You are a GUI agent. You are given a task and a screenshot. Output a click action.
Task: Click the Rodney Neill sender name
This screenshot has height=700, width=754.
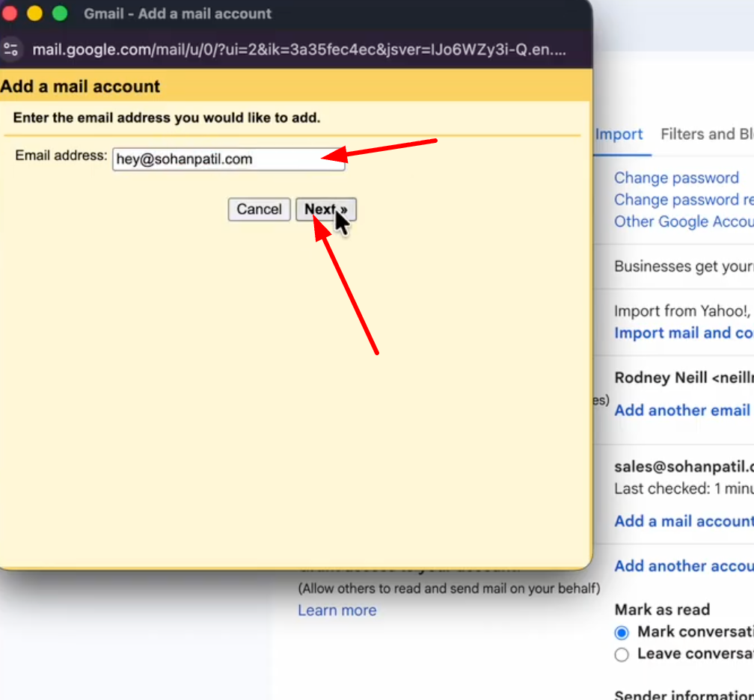pyautogui.click(x=660, y=378)
